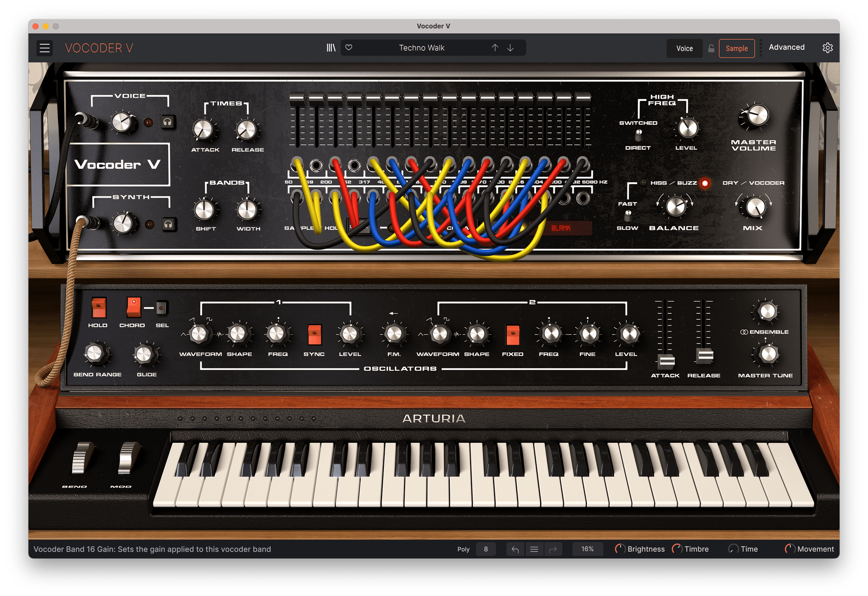
Task: Toggle the red CHORD switch
Action: [133, 307]
